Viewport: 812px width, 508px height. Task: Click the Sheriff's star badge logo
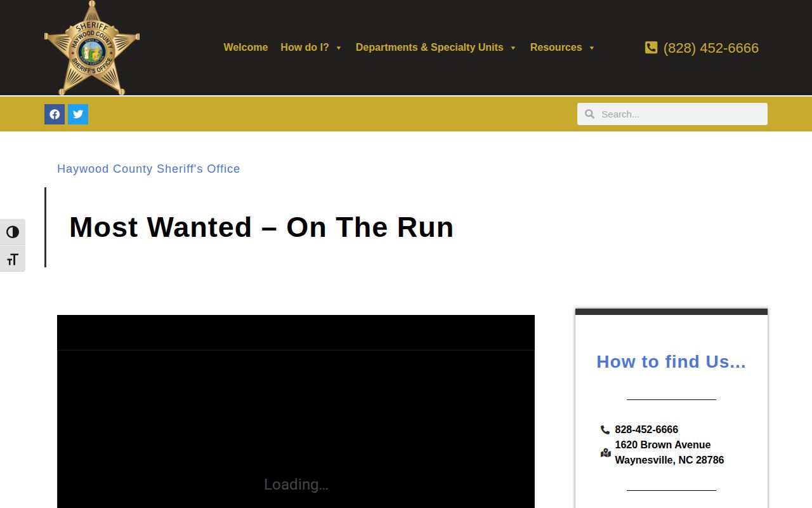92,48
